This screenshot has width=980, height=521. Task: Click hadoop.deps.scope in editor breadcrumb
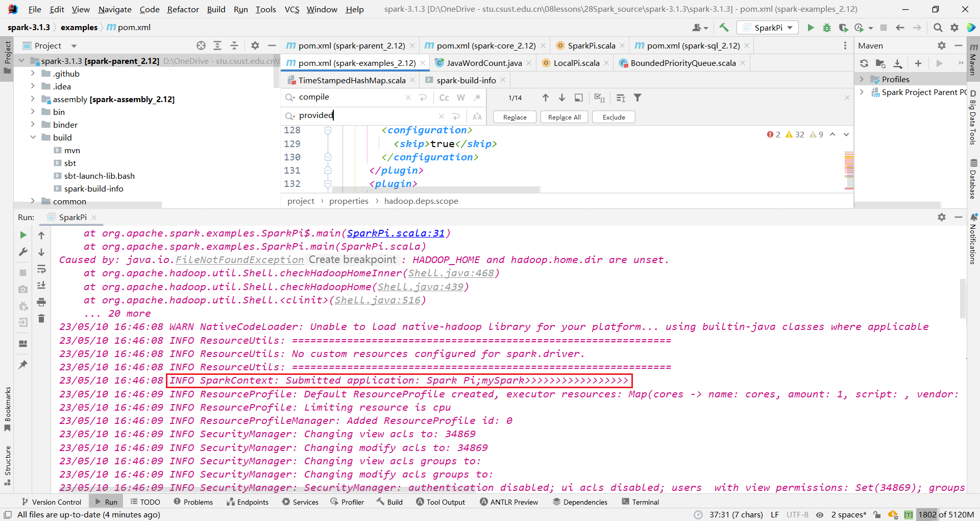(x=421, y=201)
